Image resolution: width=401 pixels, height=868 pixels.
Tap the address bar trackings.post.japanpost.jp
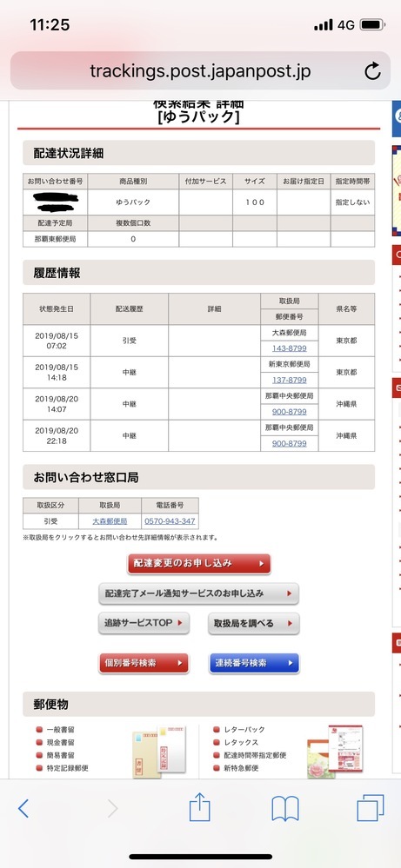200,71
